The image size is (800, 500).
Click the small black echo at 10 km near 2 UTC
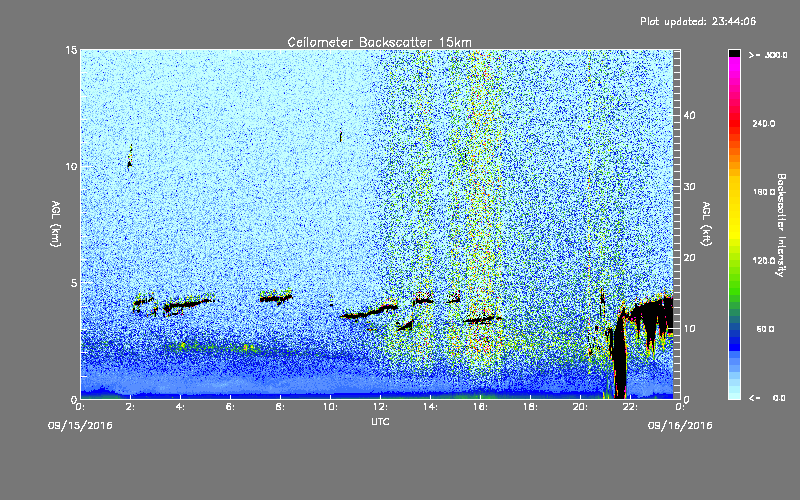(130, 164)
